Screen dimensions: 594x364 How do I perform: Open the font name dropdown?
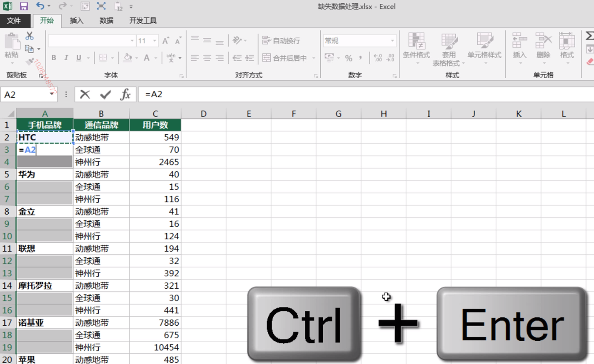click(x=132, y=41)
